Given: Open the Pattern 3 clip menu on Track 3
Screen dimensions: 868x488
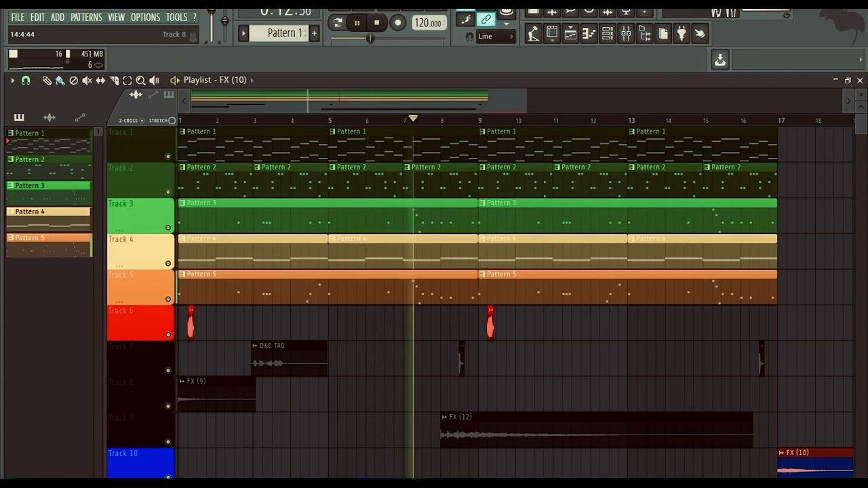Looking at the screenshot, I should click(x=182, y=203).
